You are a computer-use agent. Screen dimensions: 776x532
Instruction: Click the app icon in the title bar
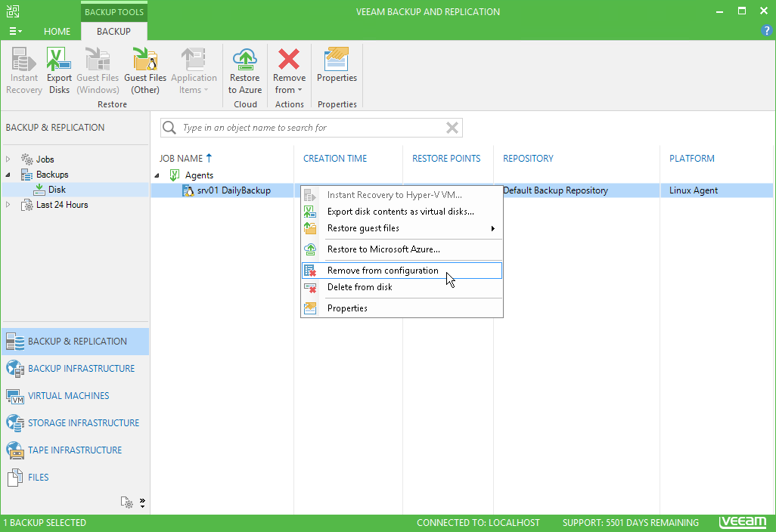[13, 11]
